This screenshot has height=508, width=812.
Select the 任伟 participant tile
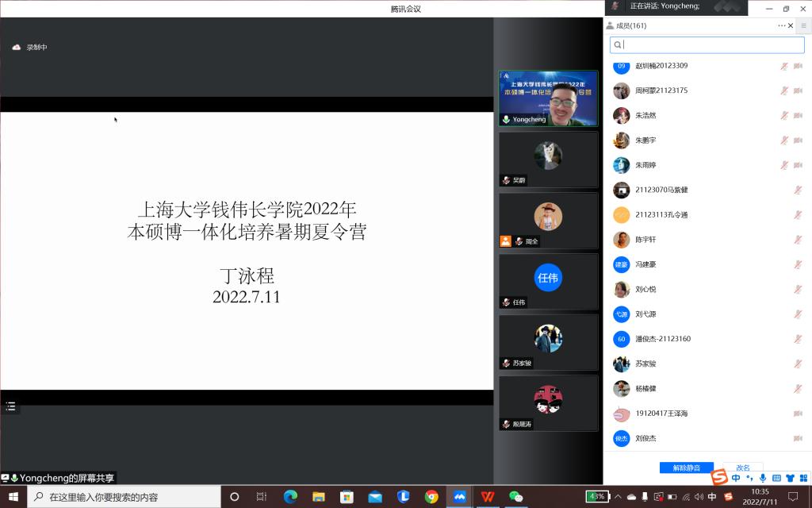pos(548,281)
